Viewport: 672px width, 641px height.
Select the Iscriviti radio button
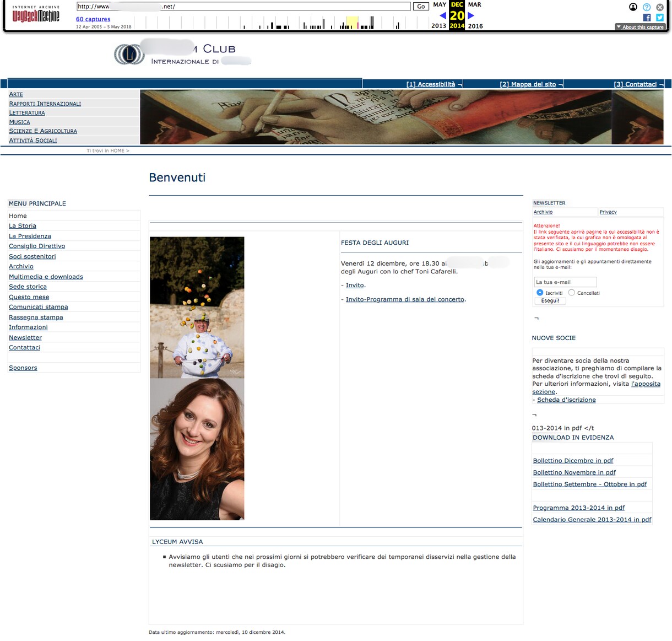click(540, 293)
